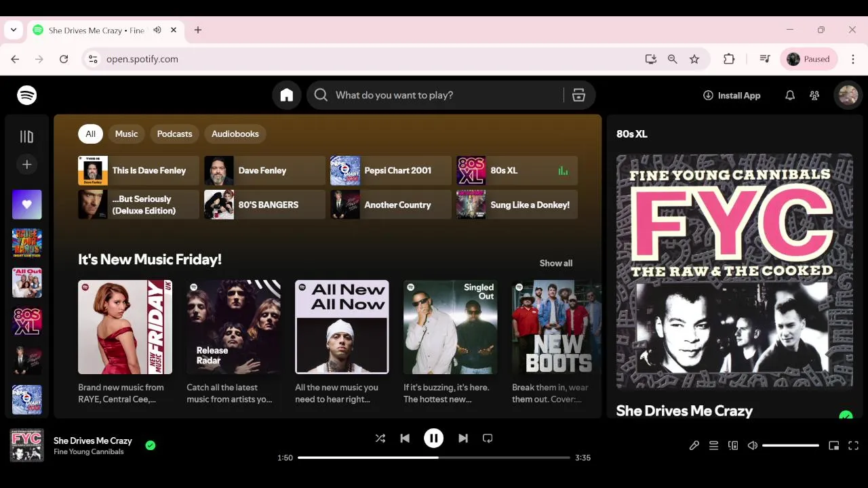Connect to a device icon
Viewport: 868px width, 488px height.
[733, 445]
